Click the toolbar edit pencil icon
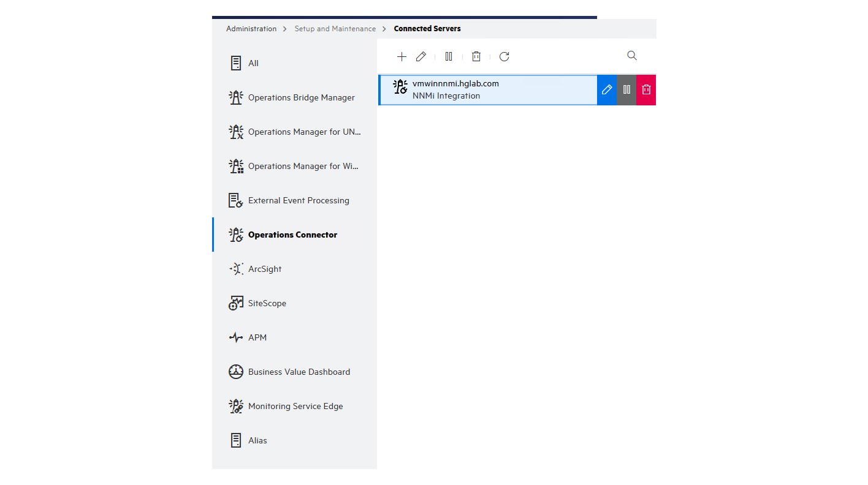 (421, 56)
